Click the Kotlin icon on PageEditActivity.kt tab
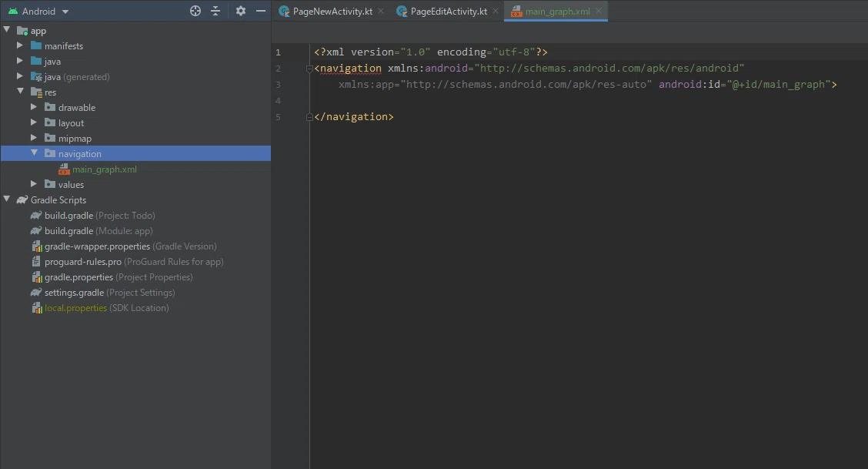Image resolution: width=868 pixels, height=469 pixels. (x=402, y=11)
